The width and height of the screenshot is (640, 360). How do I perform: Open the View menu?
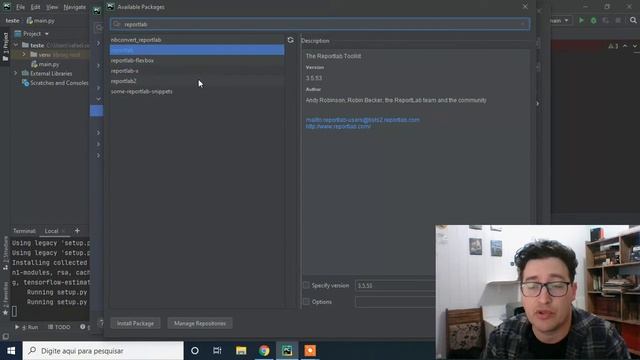(x=52, y=7)
